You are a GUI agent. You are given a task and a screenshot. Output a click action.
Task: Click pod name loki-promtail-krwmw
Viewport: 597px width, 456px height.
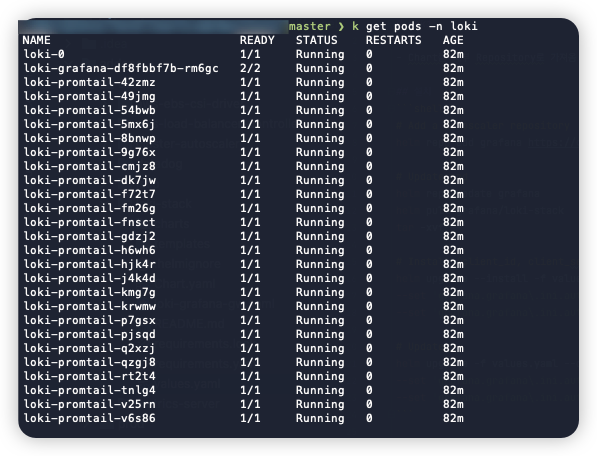(x=89, y=306)
